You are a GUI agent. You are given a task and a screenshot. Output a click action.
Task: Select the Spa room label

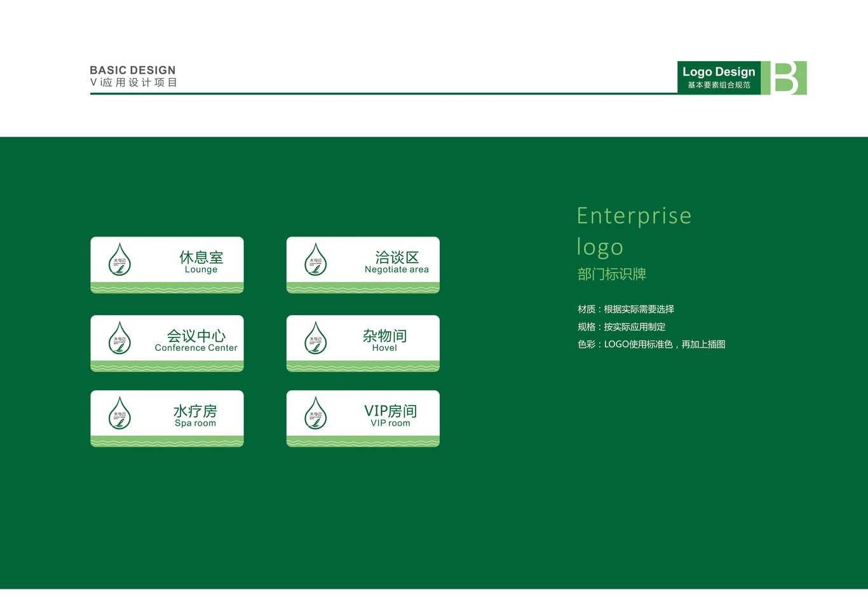pyautogui.click(x=195, y=423)
